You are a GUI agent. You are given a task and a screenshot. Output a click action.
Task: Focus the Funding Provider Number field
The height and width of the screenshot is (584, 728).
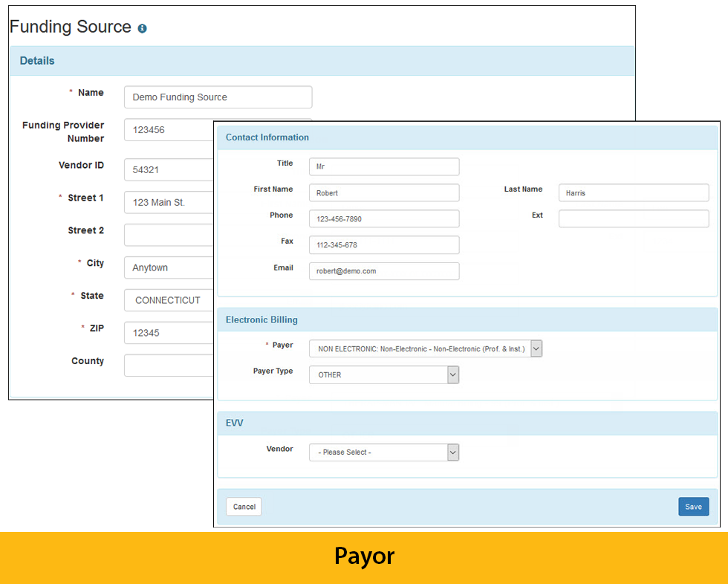point(169,130)
